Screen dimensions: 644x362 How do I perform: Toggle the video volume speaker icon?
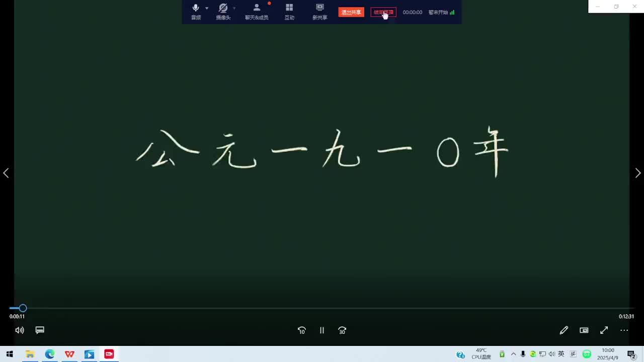point(20,330)
